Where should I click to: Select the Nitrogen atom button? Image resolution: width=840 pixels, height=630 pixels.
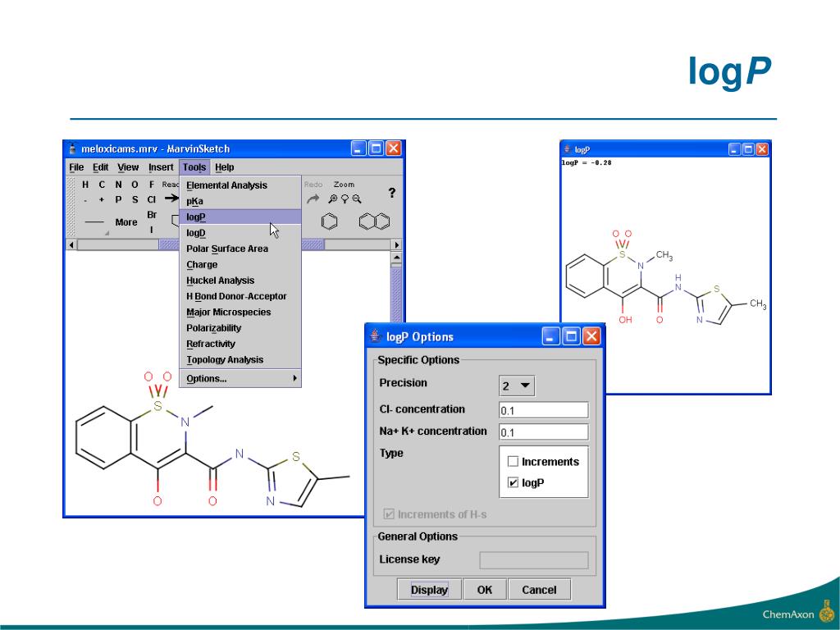[118, 185]
